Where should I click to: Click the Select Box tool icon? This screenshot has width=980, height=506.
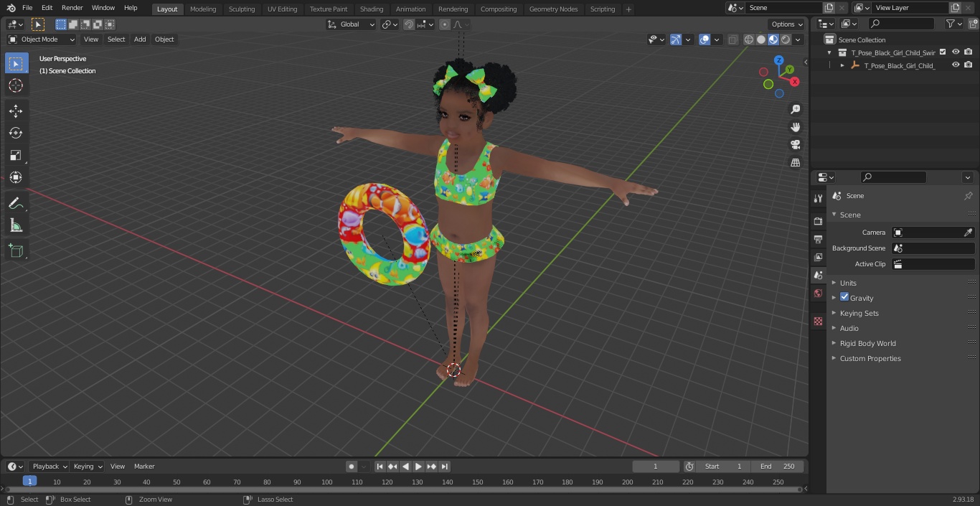click(x=16, y=63)
